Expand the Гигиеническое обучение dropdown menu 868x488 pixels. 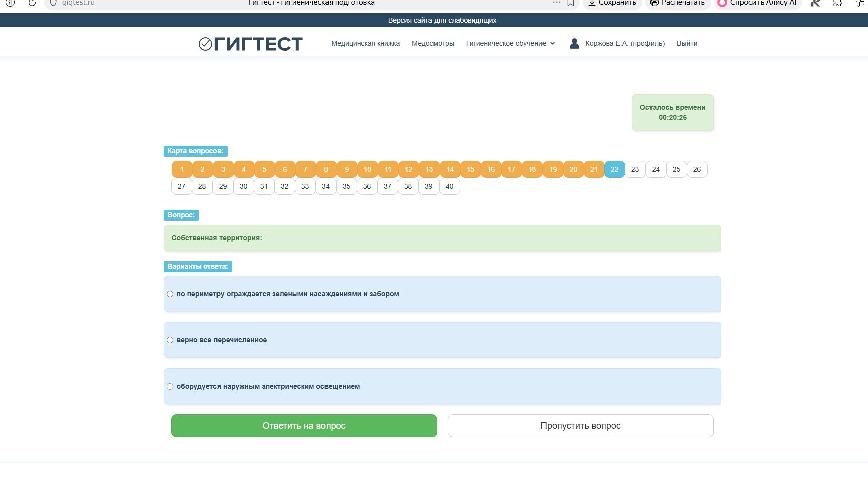pyautogui.click(x=510, y=44)
